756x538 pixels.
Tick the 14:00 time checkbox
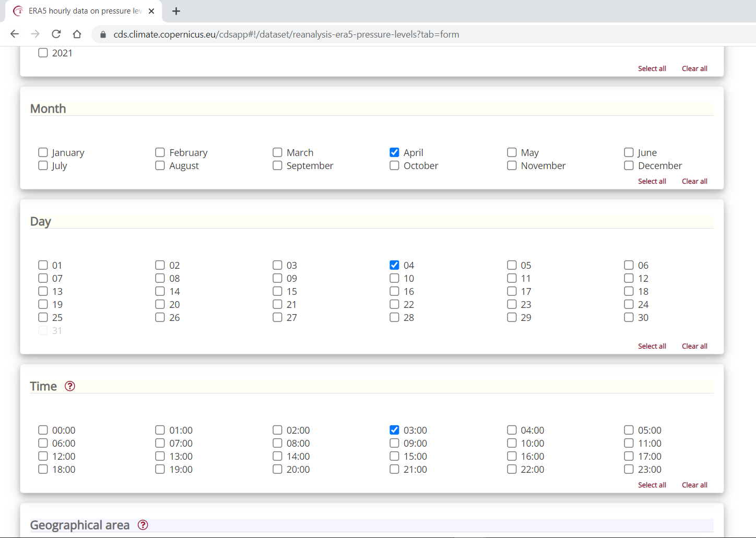tap(277, 456)
